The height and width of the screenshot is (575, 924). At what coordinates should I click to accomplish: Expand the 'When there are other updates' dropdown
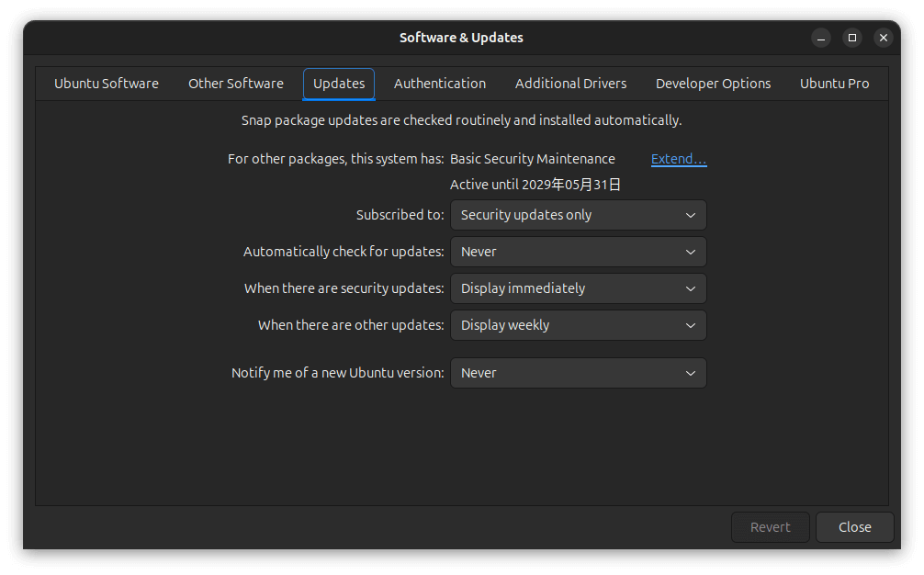[x=578, y=325]
